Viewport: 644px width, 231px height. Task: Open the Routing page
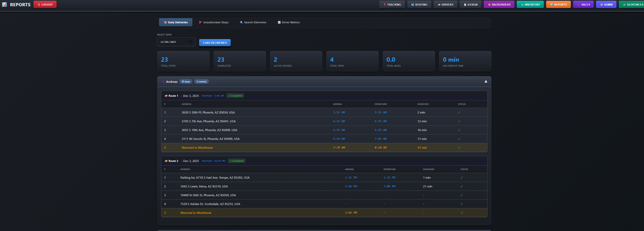[419, 5]
